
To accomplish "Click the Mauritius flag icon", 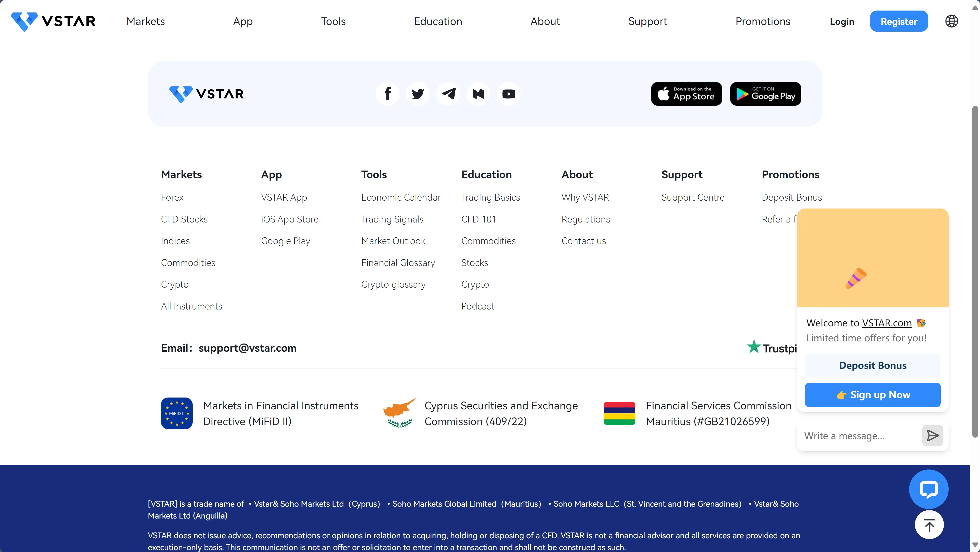I will [619, 413].
